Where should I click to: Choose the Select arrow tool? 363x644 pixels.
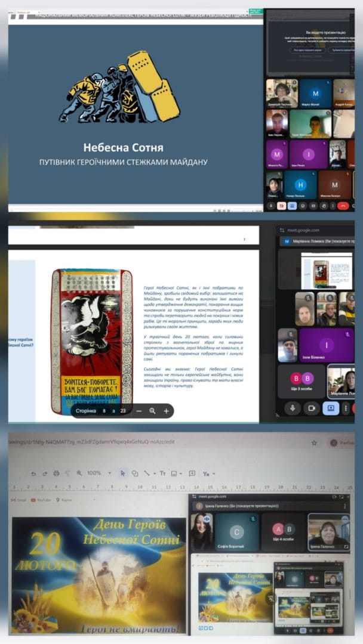(x=122, y=473)
